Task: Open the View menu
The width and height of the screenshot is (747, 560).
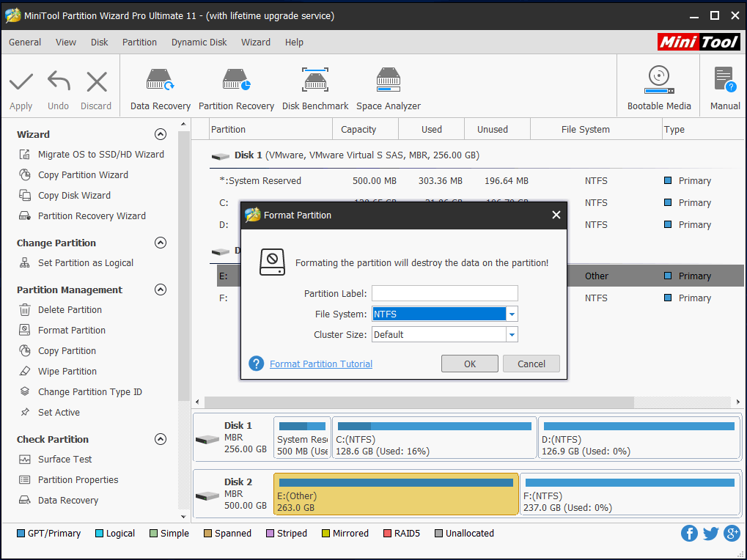Action: [66, 42]
